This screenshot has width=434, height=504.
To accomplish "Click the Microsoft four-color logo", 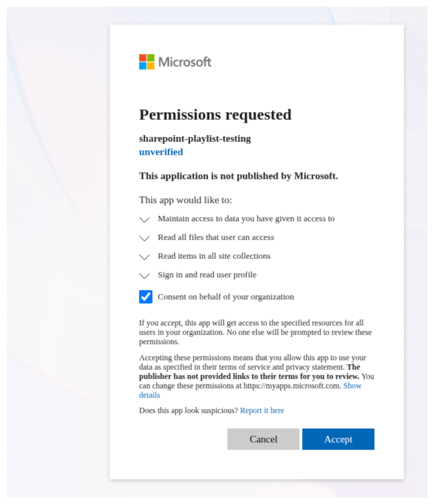I will click(x=147, y=62).
